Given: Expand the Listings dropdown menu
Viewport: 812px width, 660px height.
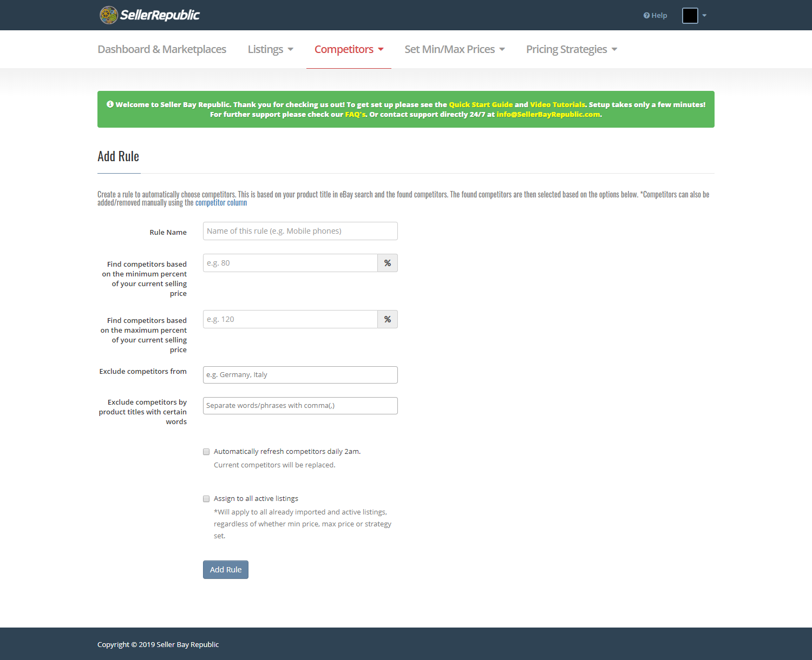Looking at the screenshot, I should (x=270, y=49).
